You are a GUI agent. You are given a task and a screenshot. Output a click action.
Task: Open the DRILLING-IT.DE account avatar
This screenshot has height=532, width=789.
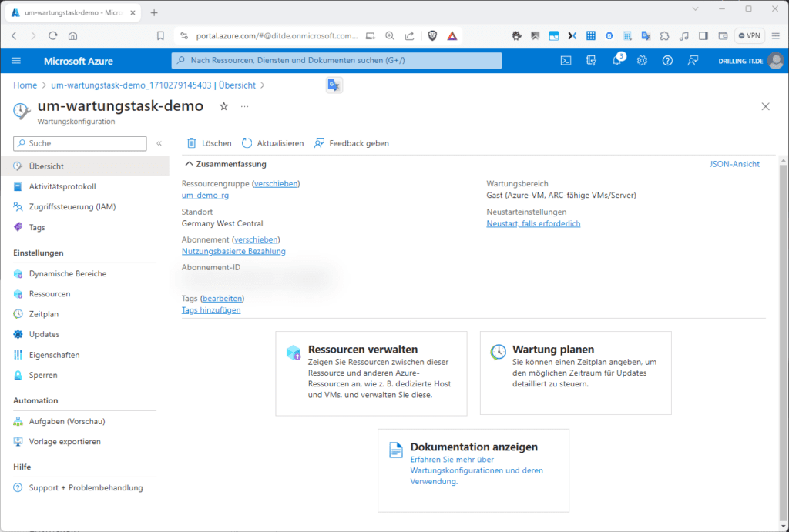tap(776, 61)
